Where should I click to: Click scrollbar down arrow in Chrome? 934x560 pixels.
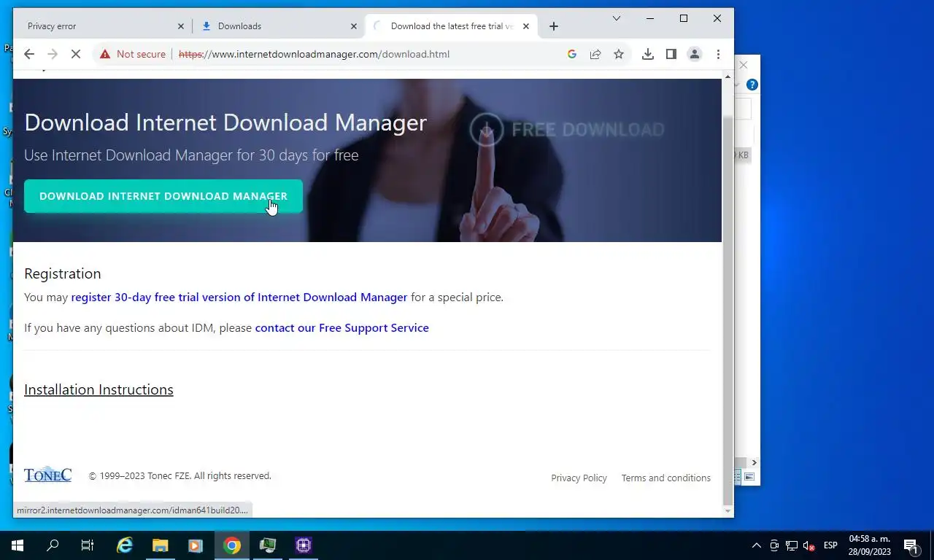[727, 511]
